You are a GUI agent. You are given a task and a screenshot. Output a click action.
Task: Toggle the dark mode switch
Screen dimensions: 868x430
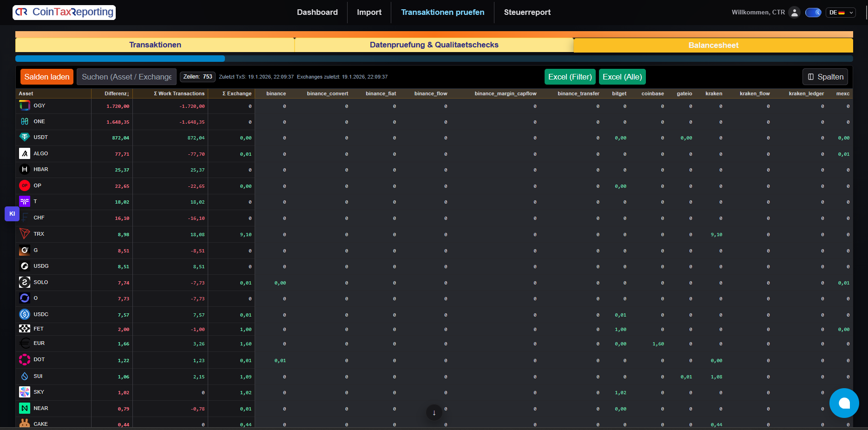(813, 13)
